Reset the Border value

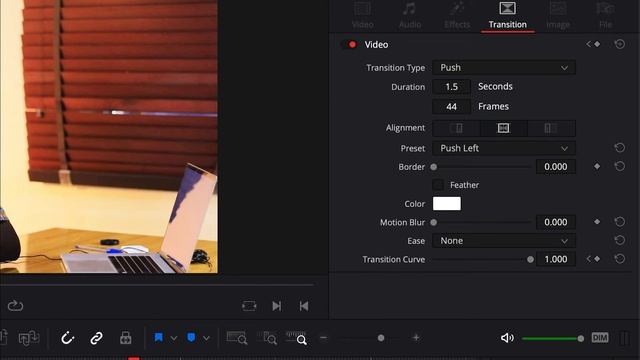[x=620, y=166]
